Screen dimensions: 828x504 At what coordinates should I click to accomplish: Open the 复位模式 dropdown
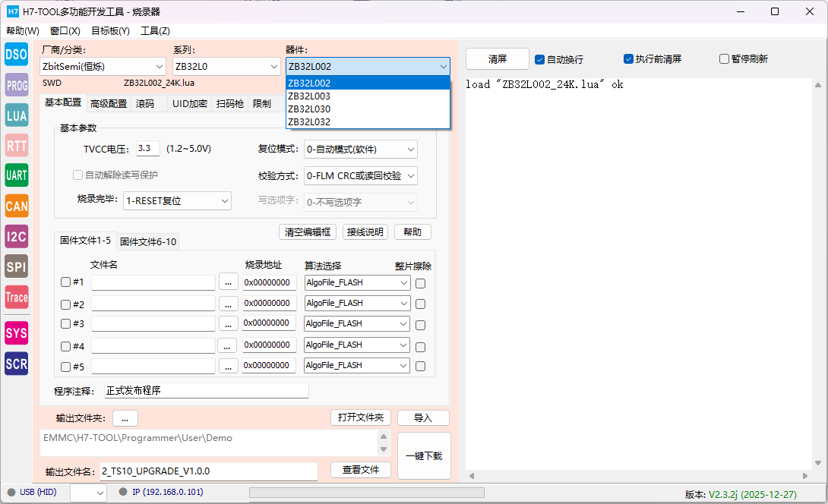[360, 150]
